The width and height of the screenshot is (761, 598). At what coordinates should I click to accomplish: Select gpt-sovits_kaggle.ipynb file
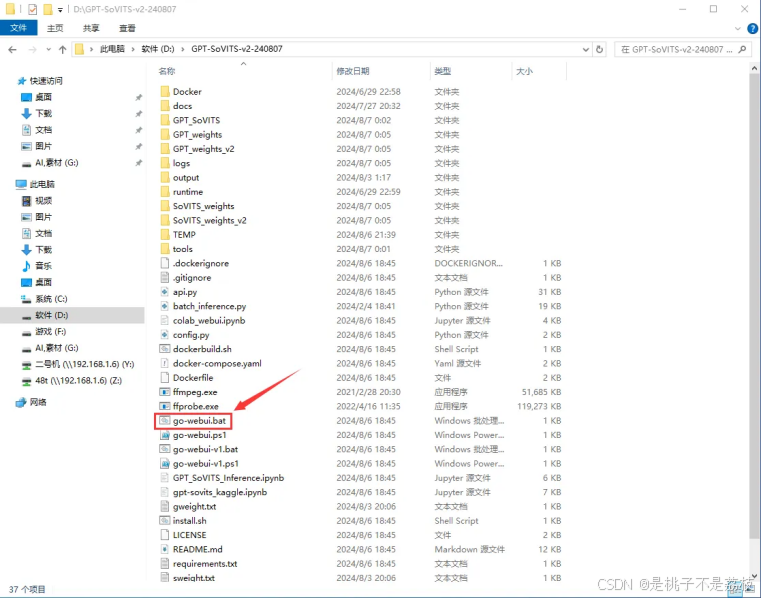220,492
